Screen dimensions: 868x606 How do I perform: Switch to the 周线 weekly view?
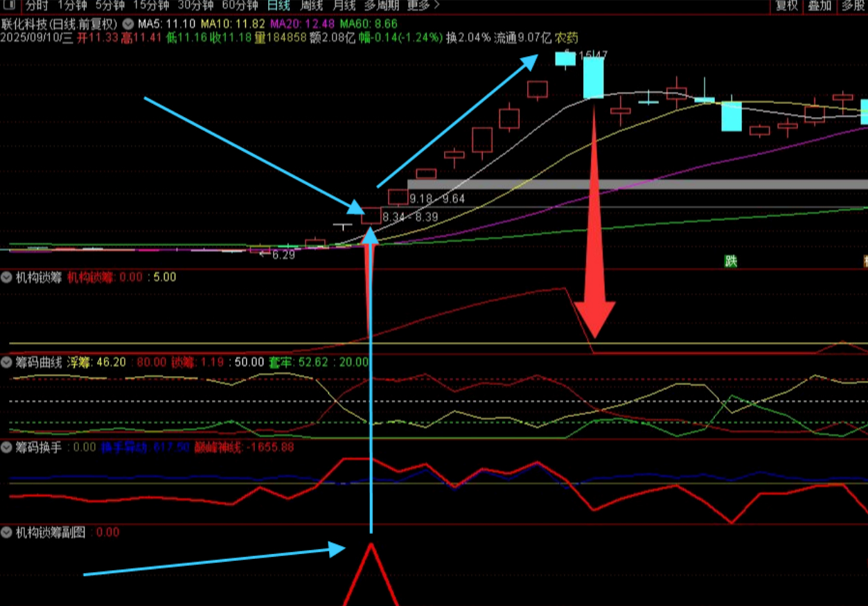point(311,6)
